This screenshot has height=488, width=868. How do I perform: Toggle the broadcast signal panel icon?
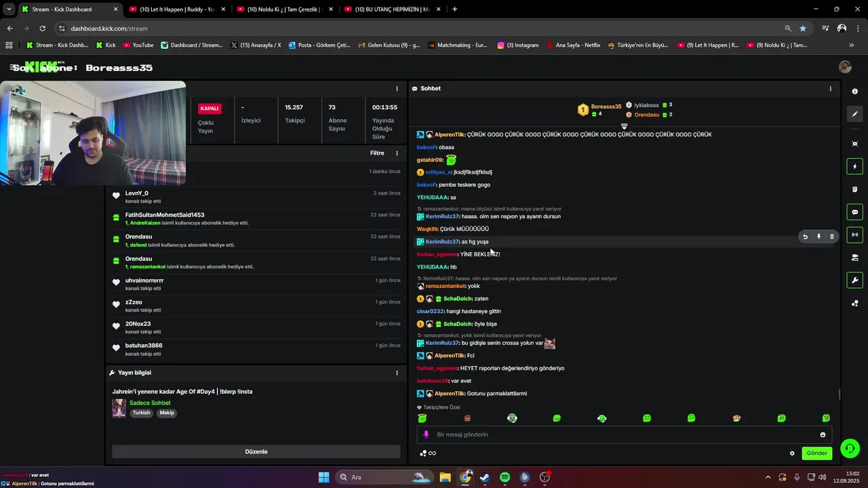(x=854, y=235)
